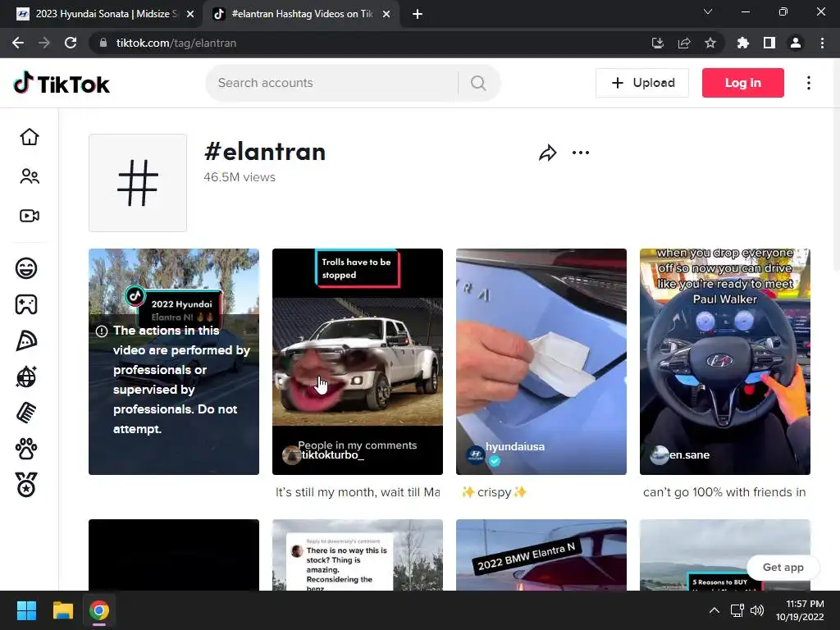Viewport: 840px width, 630px height.
Task: Click the hyundaiusa account name
Action: (515, 447)
